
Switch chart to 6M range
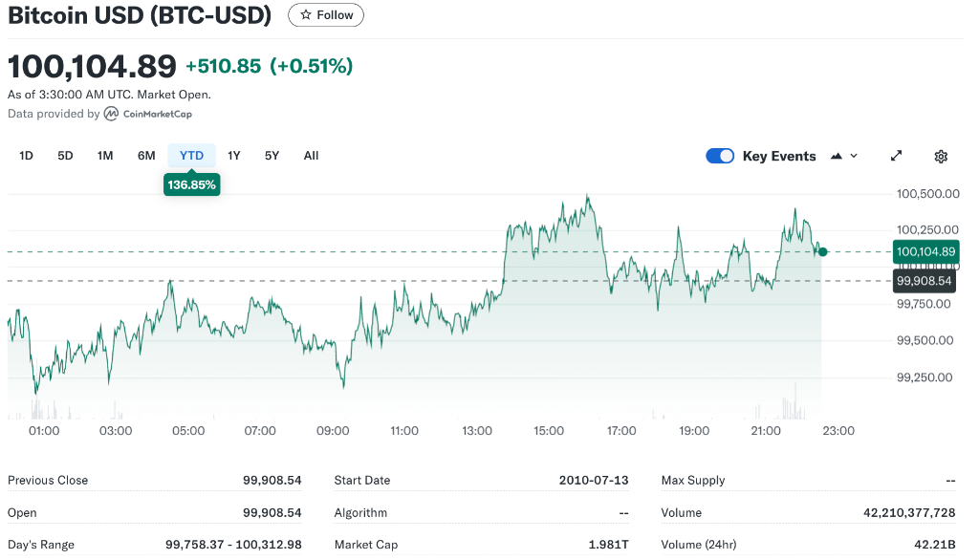[x=146, y=156]
